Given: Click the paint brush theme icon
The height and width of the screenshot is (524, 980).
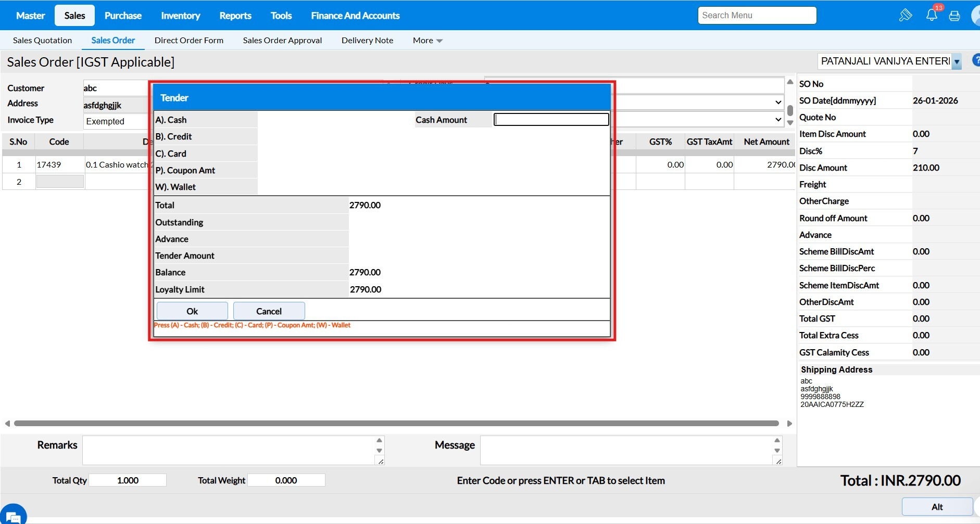Looking at the screenshot, I should pyautogui.click(x=906, y=15).
